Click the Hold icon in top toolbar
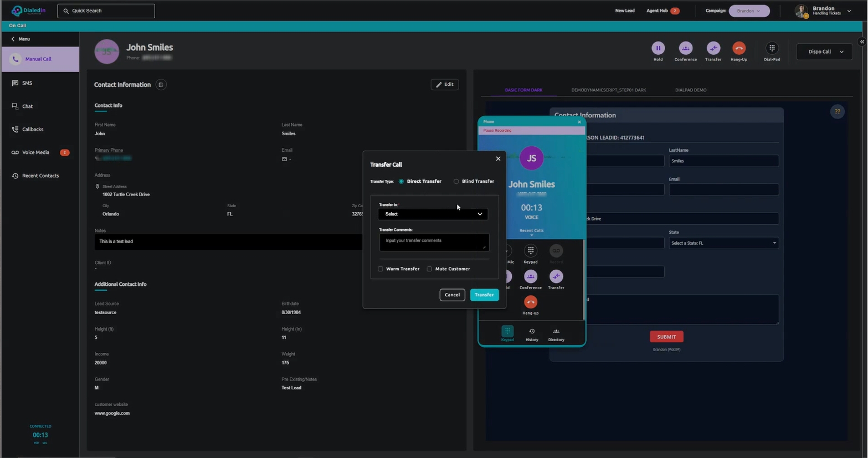The image size is (868, 458). click(658, 49)
